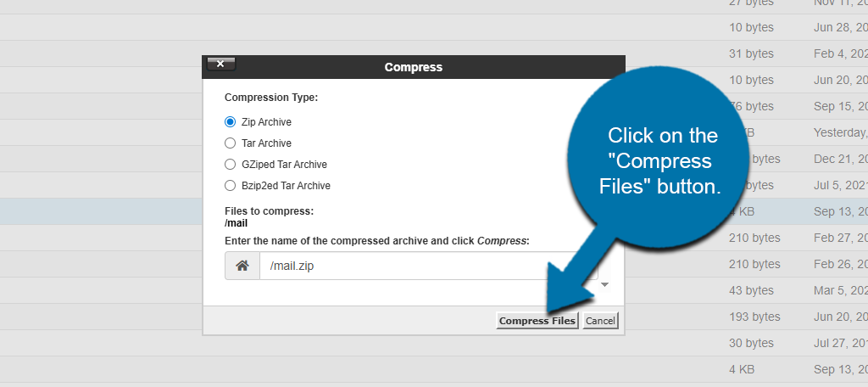Click the Compress dialog title bar
Viewport: 868px width, 387px height.
(414, 67)
